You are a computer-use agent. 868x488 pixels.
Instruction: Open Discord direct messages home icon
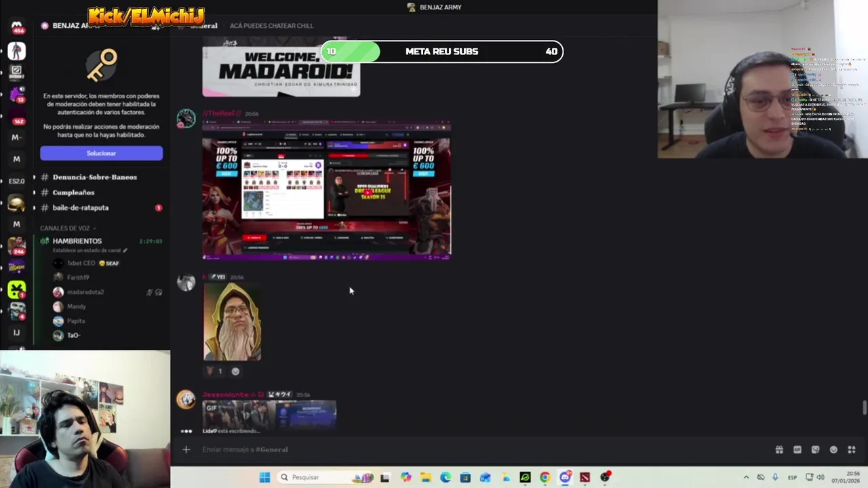coord(17,27)
